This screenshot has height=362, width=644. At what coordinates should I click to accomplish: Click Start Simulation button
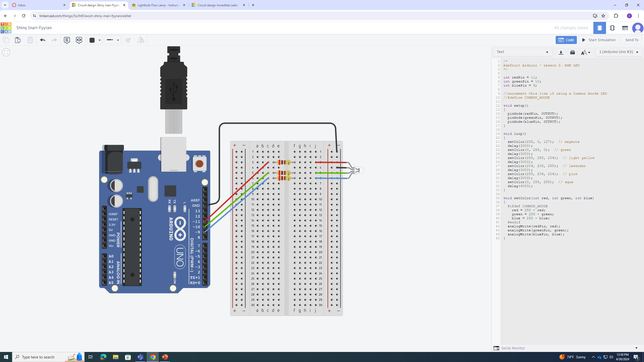point(598,40)
